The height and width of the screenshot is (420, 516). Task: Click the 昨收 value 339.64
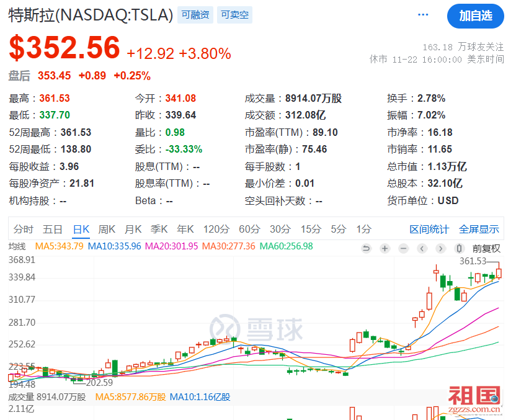tap(180, 115)
